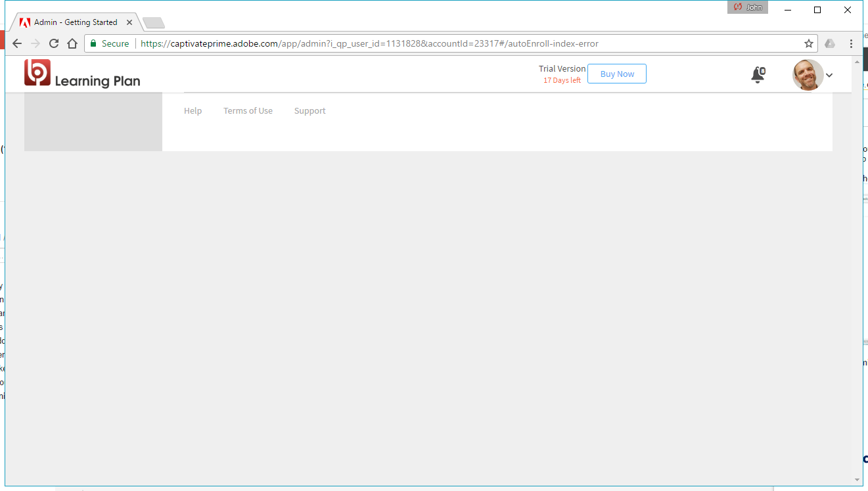Open the Chrome three-dot menu
868x491 pixels.
(x=851, y=43)
